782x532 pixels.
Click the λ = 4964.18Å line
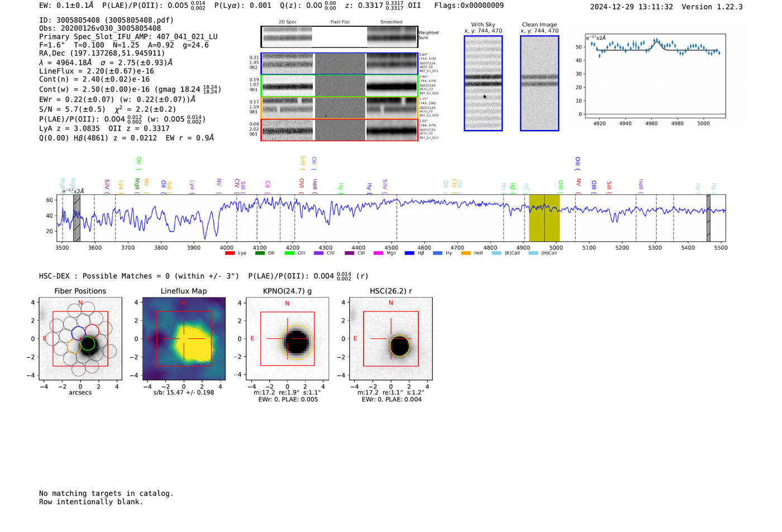[106, 63]
